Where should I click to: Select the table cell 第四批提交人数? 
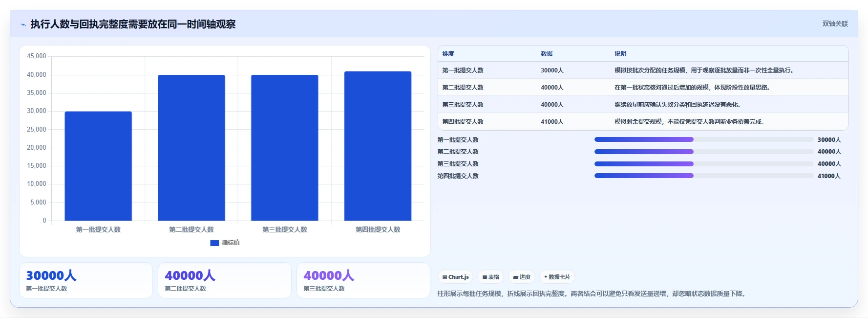click(463, 122)
